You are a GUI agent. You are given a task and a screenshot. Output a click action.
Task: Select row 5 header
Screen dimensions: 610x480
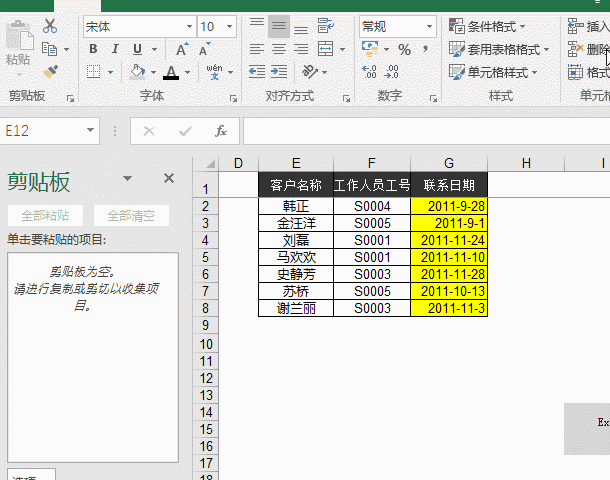click(206, 257)
